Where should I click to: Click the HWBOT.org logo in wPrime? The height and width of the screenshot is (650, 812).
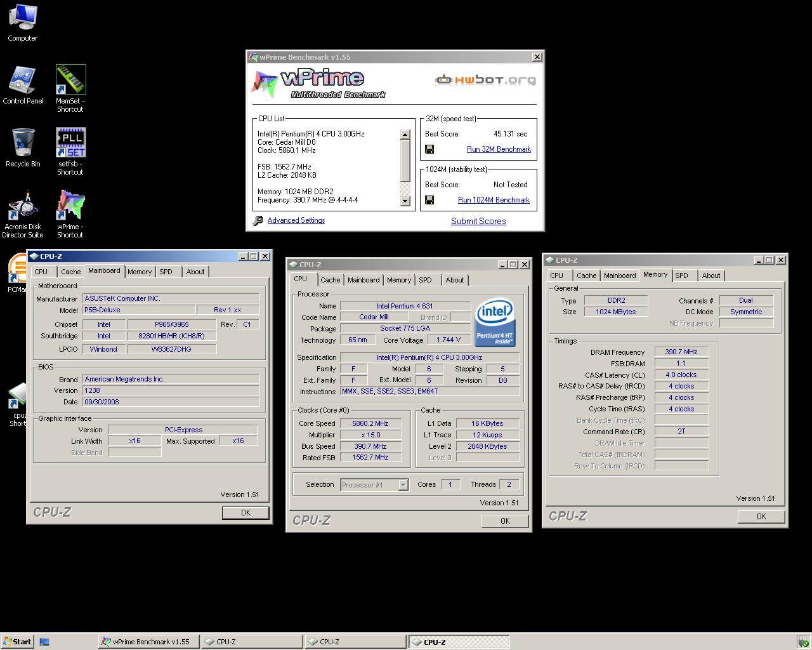point(485,80)
